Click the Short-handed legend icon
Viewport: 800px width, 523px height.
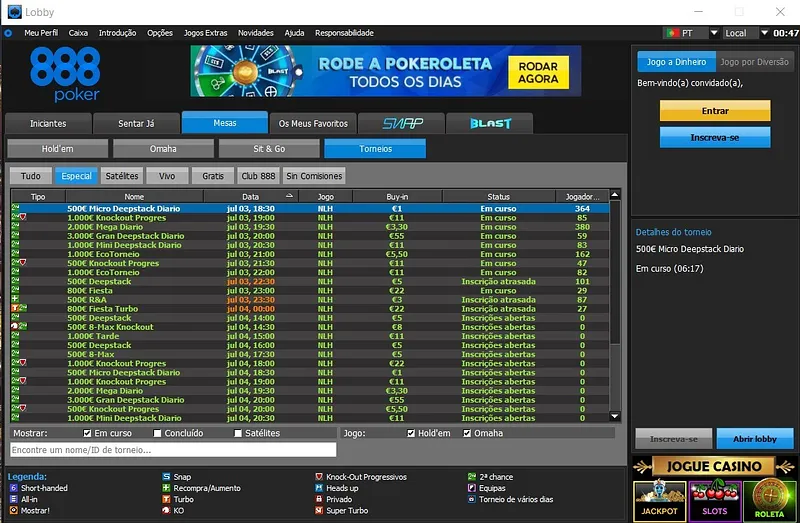(x=12, y=488)
